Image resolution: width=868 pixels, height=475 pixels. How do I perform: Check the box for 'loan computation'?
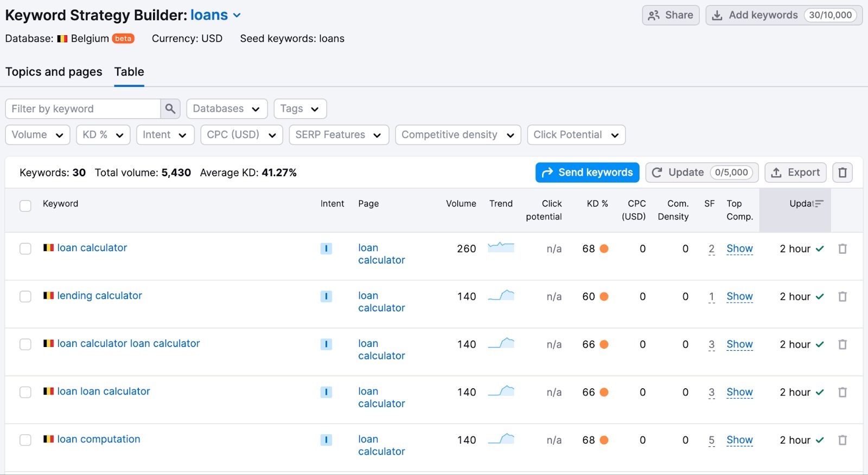coord(25,440)
